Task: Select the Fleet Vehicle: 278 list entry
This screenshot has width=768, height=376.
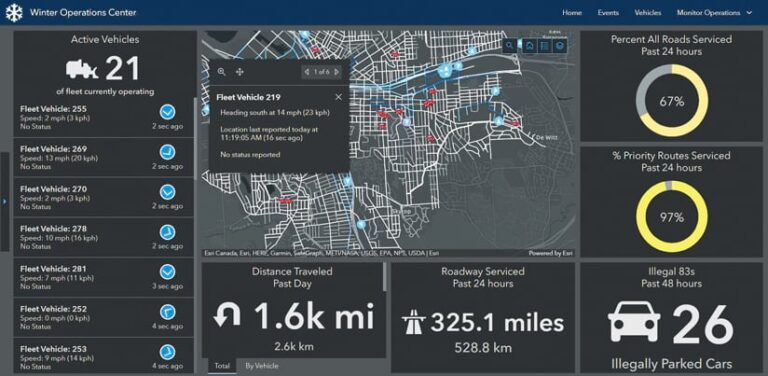Action: 103,237
